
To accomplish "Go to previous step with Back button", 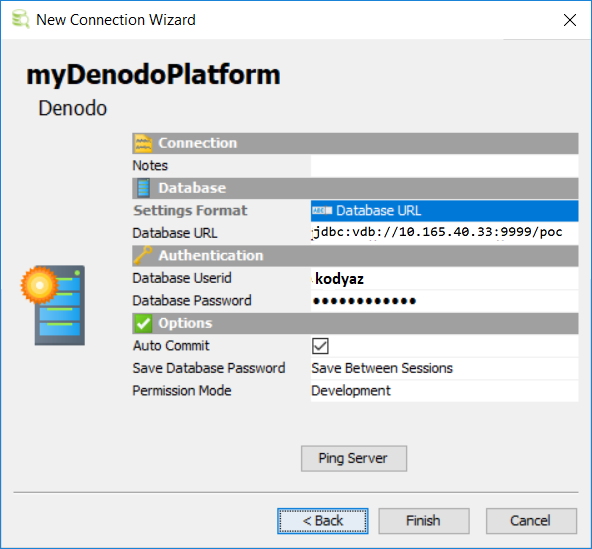I will [322, 521].
